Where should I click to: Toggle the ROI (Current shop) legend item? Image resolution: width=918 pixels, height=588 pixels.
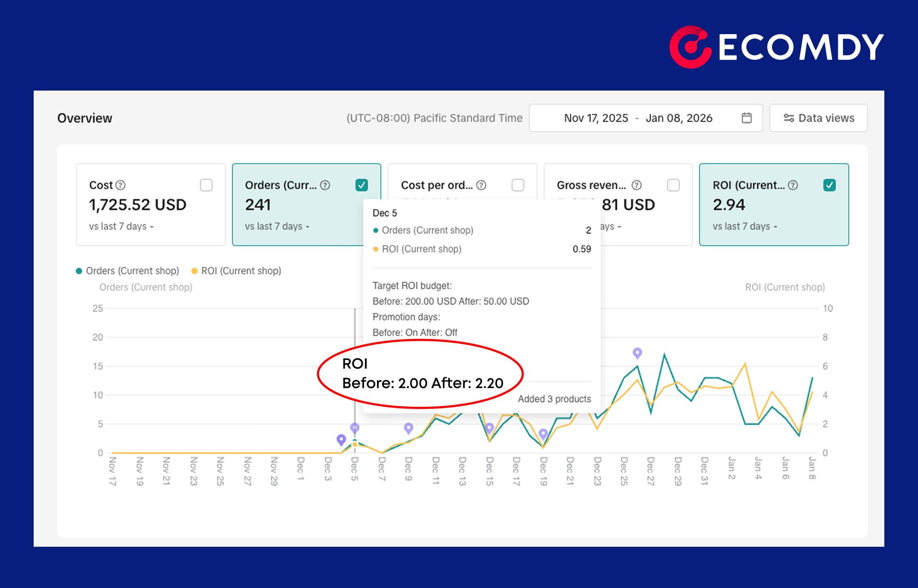tap(237, 271)
